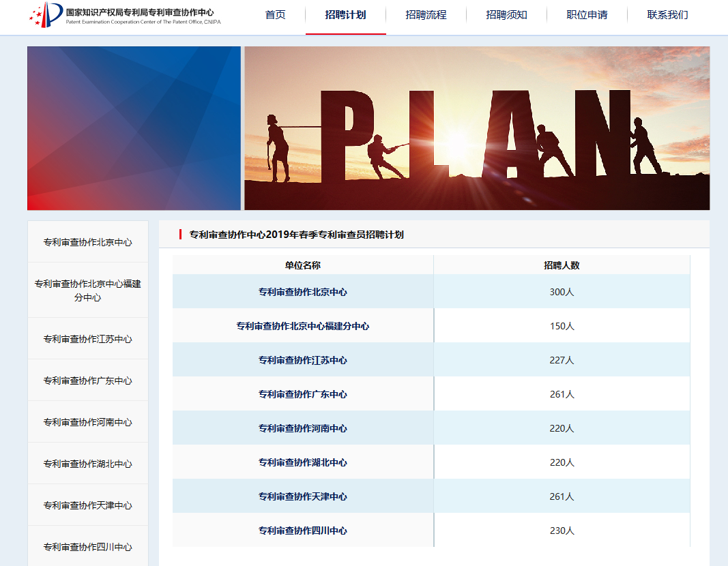
Task: Select 专利审查协作北京中心福建分中心 in the sidebar
Action: (88, 291)
